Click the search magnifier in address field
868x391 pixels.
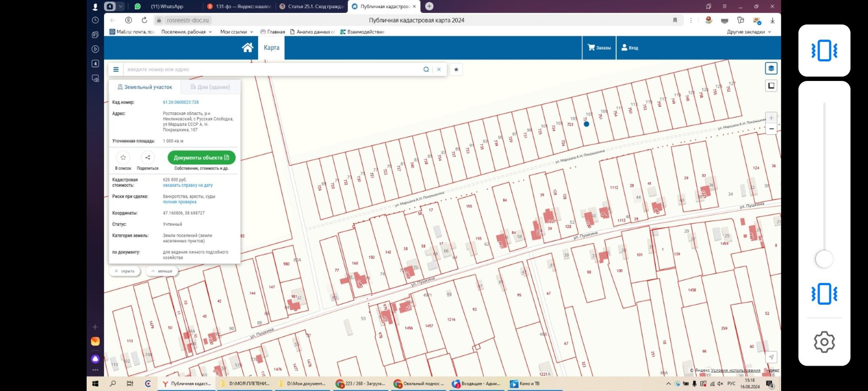click(x=426, y=69)
